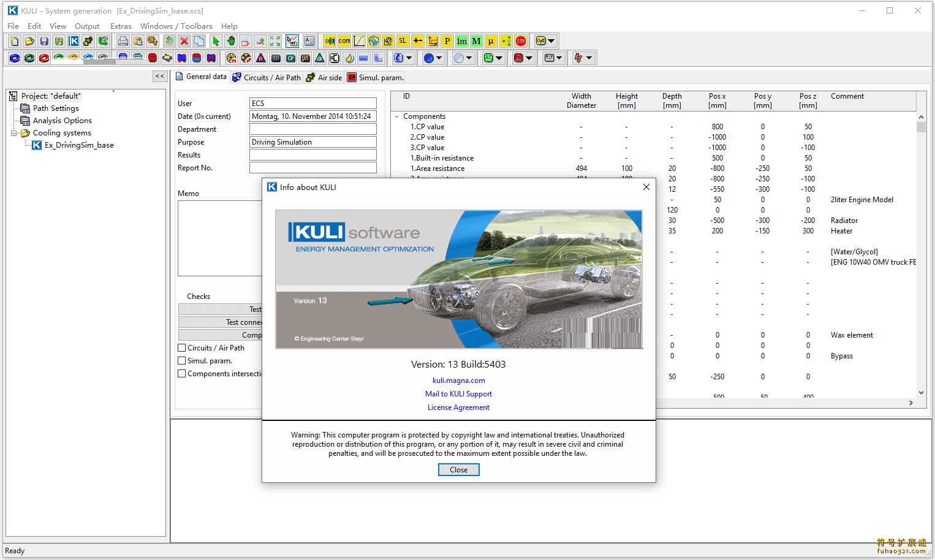Select Analysis Options in project tree

62,121
